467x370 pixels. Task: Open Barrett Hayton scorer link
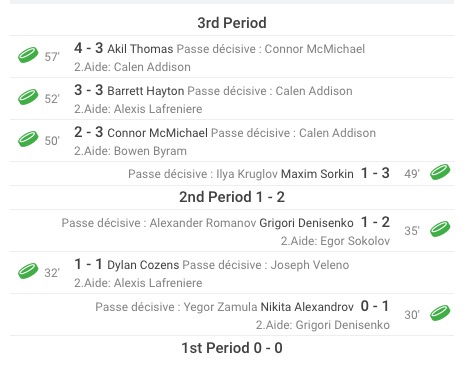click(x=146, y=91)
